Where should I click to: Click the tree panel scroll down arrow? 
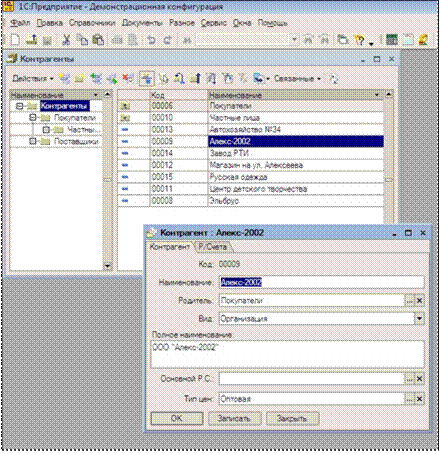click(107, 266)
